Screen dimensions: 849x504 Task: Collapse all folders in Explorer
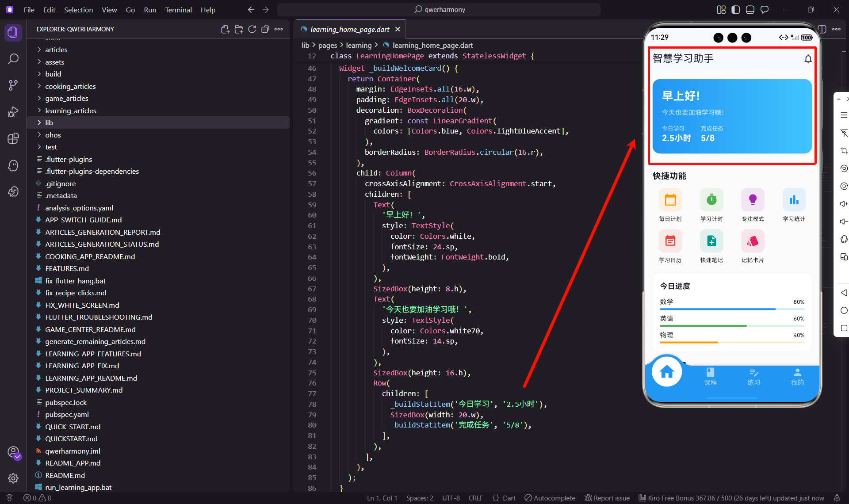[265, 29]
